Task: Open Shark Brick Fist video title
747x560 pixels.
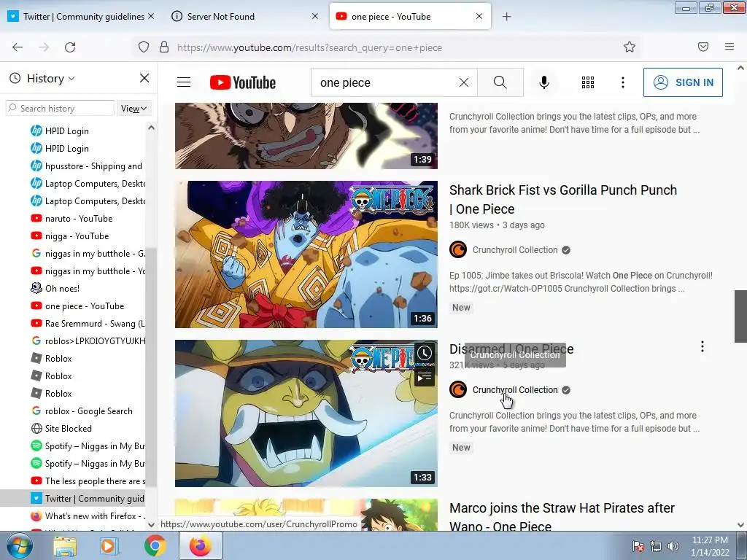Action: [563, 199]
